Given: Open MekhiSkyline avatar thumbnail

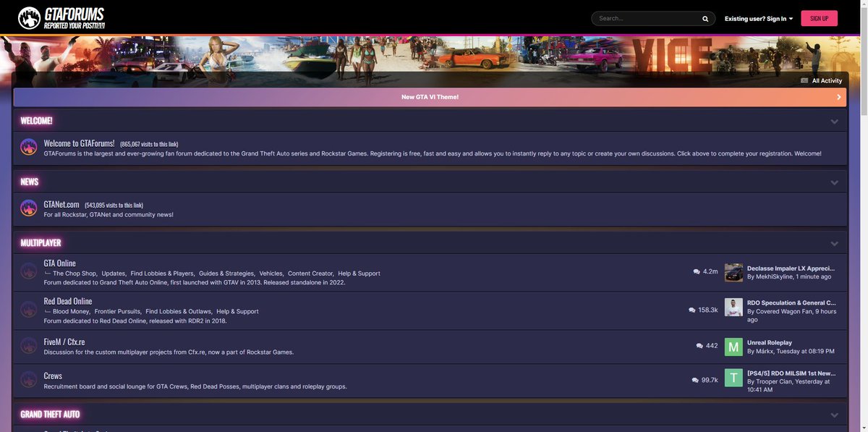Looking at the screenshot, I should click(x=733, y=272).
